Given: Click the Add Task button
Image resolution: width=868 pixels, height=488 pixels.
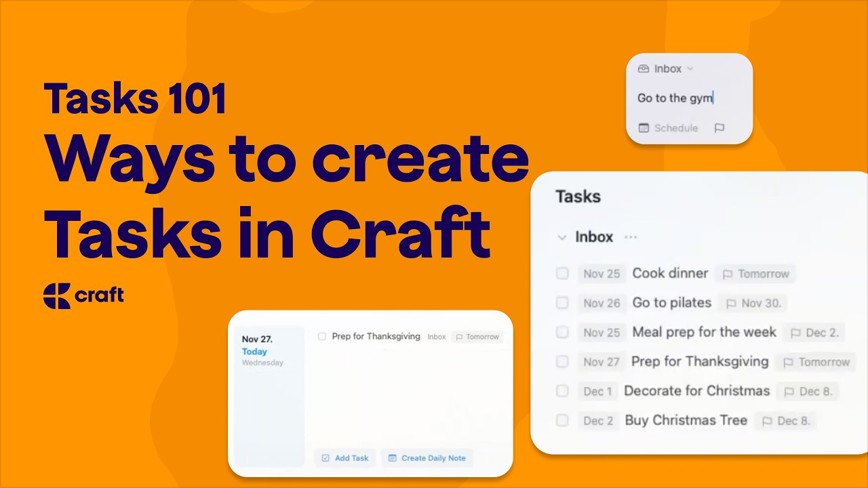Looking at the screenshot, I should tap(345, 458).
